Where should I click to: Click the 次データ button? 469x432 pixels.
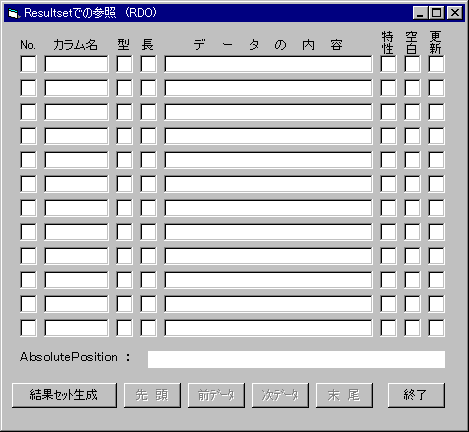tap(280, 395)
